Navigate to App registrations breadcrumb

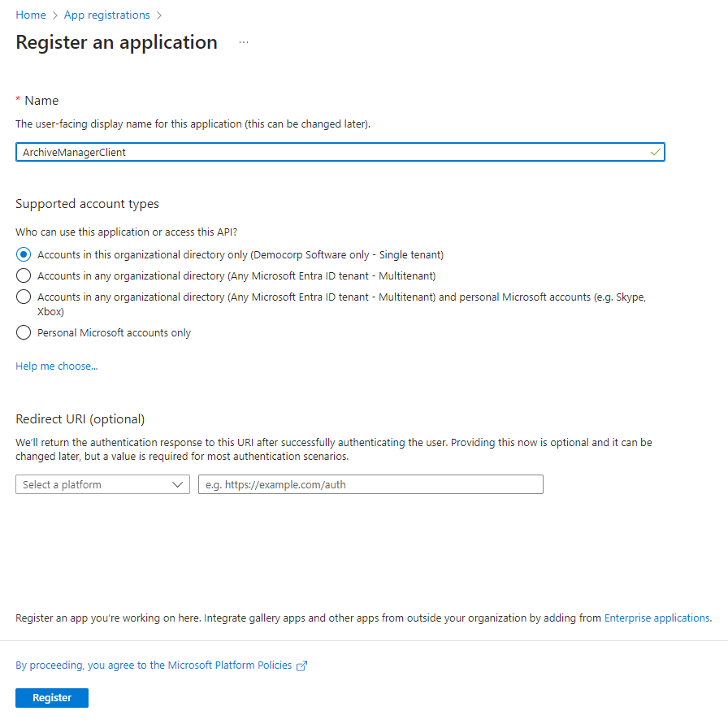click(x=106, y=15)
